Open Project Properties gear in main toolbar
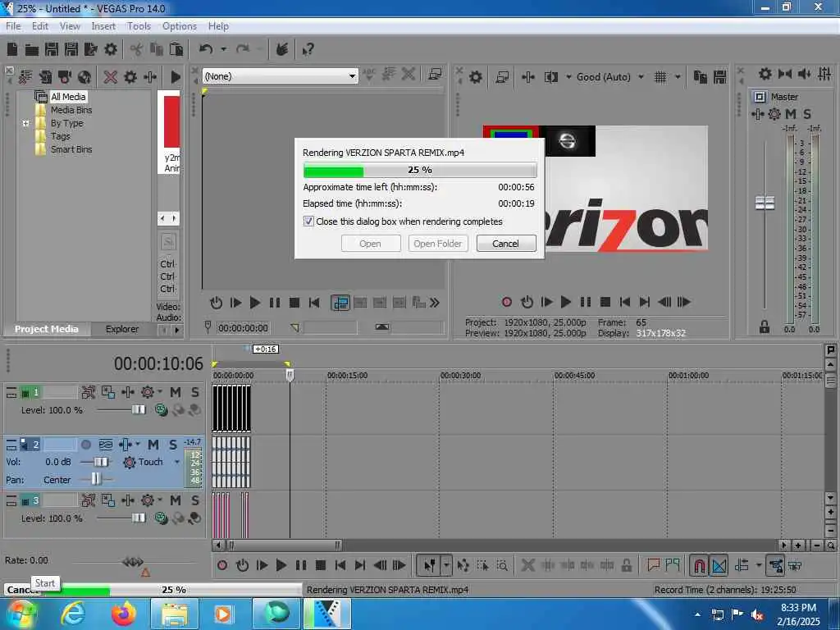Image resolution: width=840 pixels, height=630 pixels. pos(111,49)
